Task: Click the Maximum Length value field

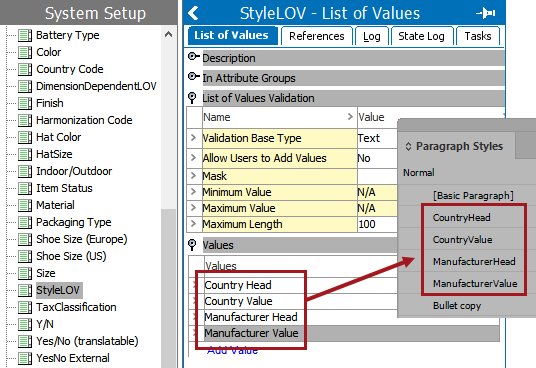Action: [x=377, y=224]
